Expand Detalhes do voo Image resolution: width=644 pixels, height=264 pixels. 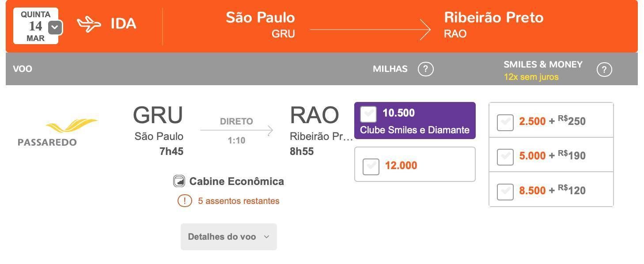[x=229, y=237]
